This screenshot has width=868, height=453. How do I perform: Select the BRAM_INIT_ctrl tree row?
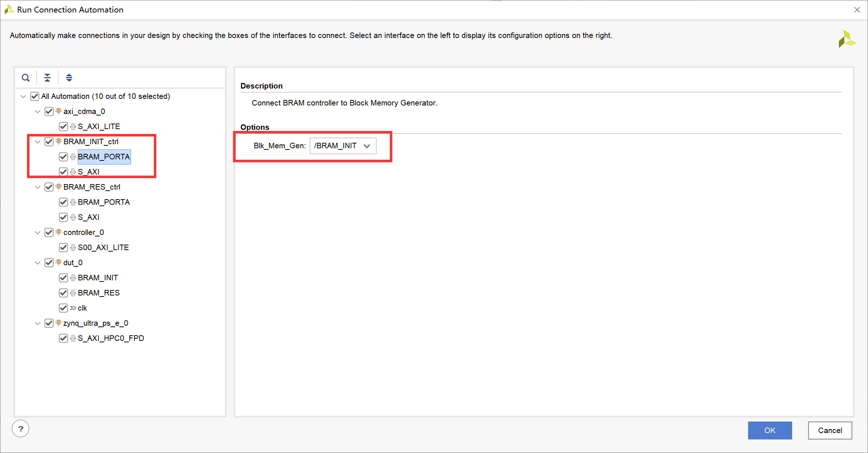pos(91,142)
